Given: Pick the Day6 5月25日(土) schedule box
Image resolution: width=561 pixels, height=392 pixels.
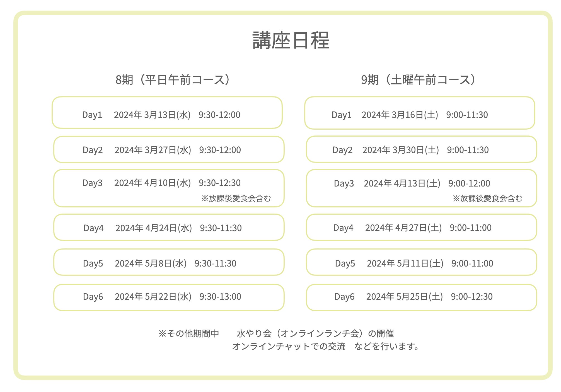Looking at the screenshot, I should coord(421,297).
